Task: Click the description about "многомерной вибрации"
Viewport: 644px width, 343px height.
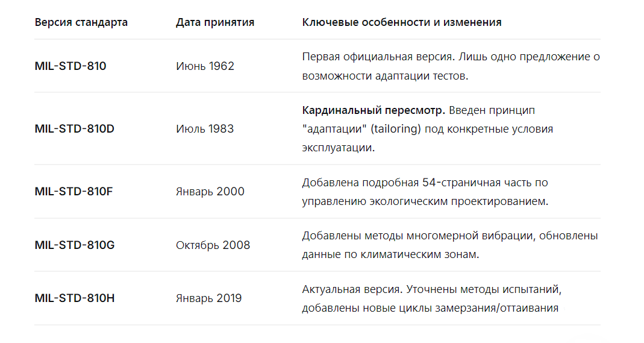Action: coord(449,245)
